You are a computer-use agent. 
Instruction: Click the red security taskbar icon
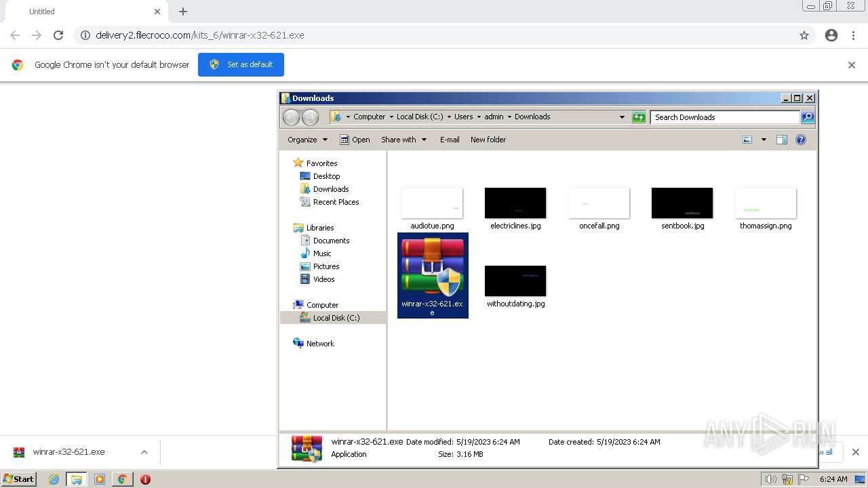(x=145, y=479)
